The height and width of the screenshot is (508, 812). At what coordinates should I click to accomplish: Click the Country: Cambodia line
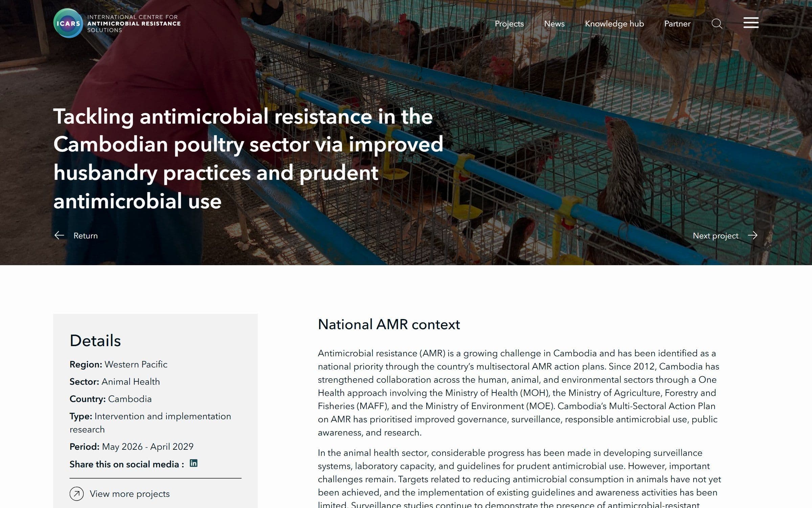[x=111, y=399]
